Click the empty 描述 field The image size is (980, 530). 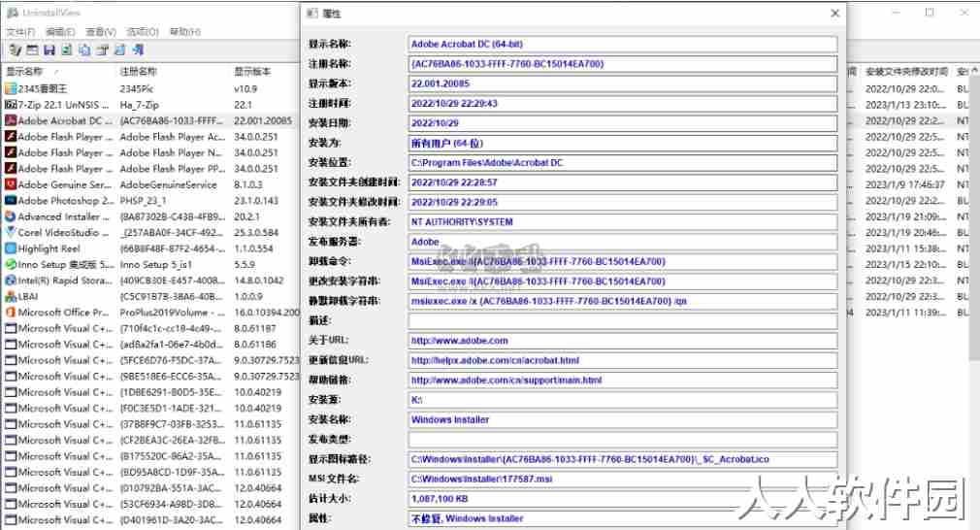pyautogui.click(x=623, y=320)
